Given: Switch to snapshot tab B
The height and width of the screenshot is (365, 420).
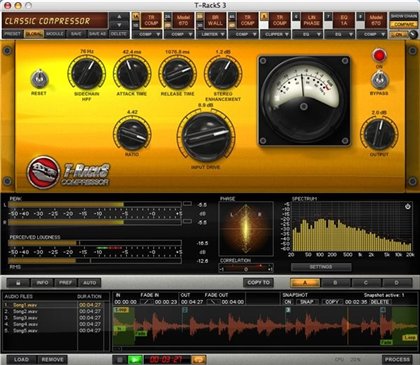Looking at the screenshot, I should 335,283.
